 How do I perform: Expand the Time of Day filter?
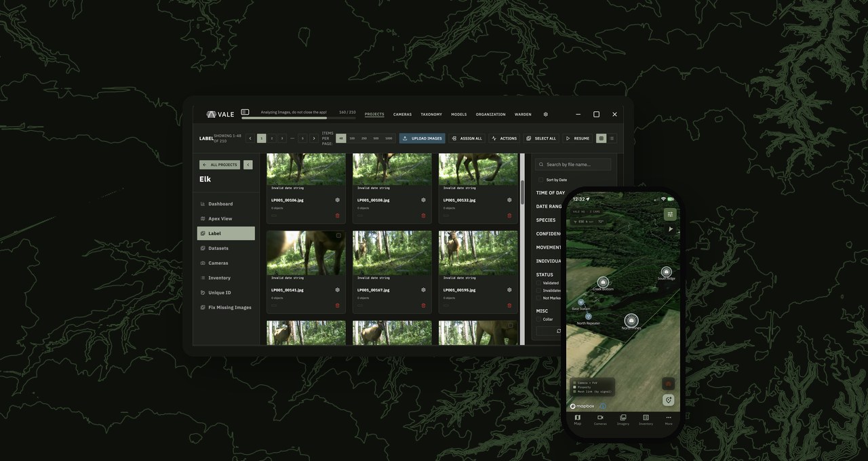coord(551,193)
